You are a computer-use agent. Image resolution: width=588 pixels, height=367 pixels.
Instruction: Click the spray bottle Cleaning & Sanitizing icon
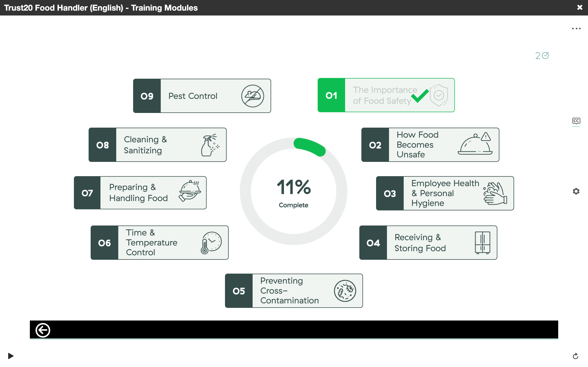coord(210,145)
